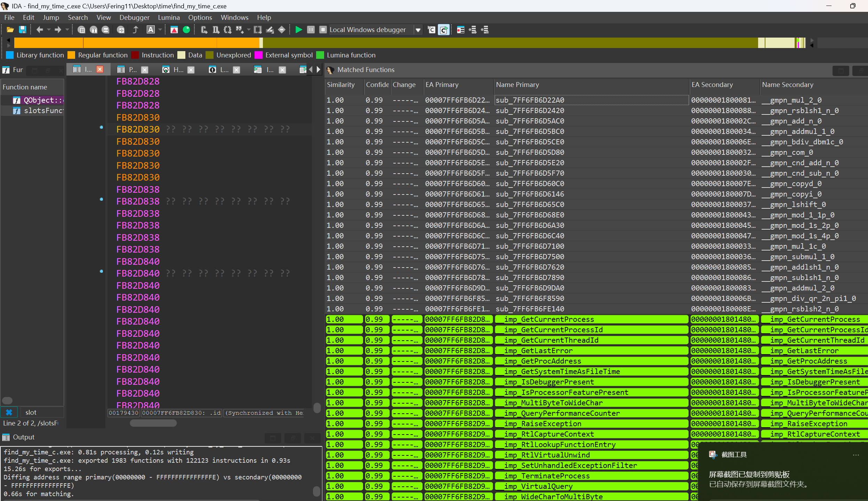Viewport: 868px width, 501px height.
Task: Click the green circle toolbar icon
Action: 186,30
